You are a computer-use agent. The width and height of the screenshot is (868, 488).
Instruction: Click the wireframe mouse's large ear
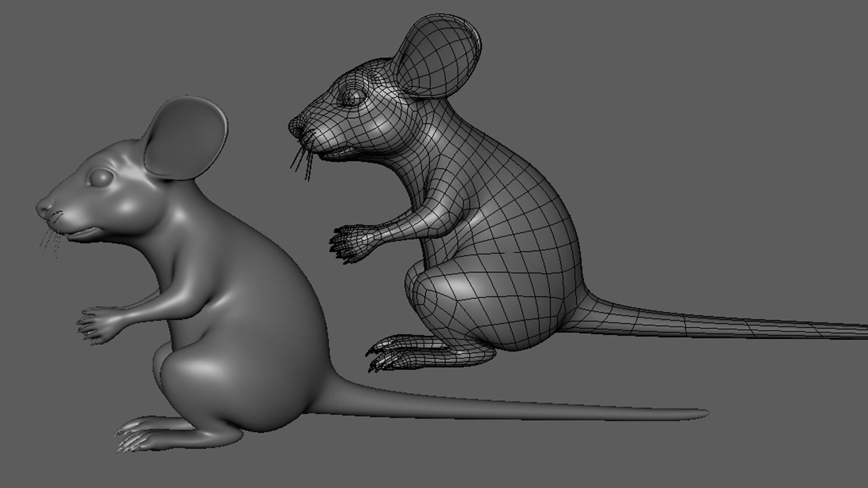(438, 56)
